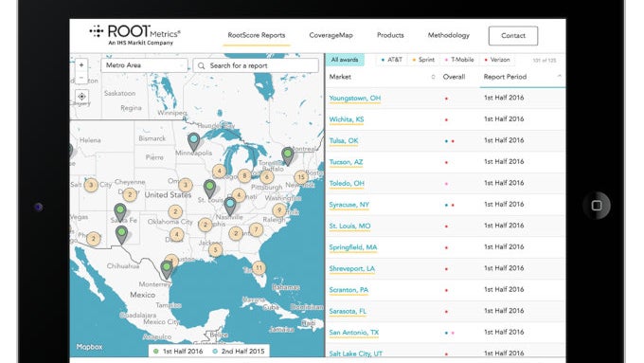Click the Contact button
Screen dimensions: 644x363
pyautogui.click(x=513, y=36)
